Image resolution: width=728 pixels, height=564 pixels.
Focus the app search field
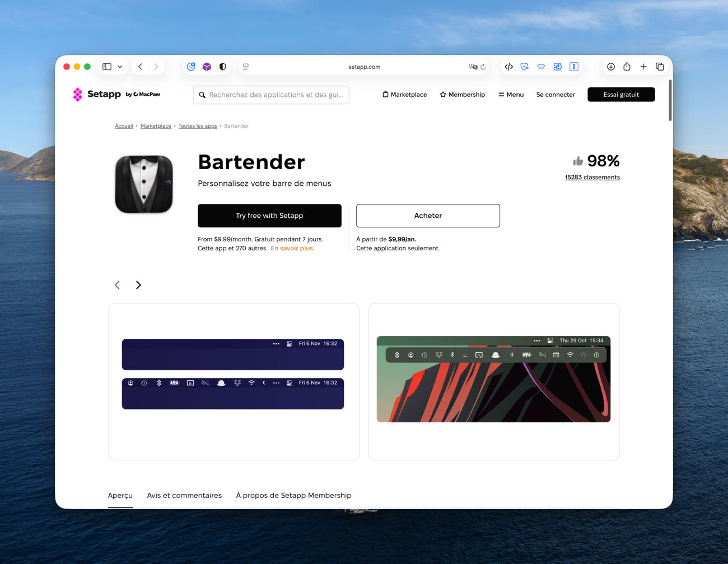[276, 95]
